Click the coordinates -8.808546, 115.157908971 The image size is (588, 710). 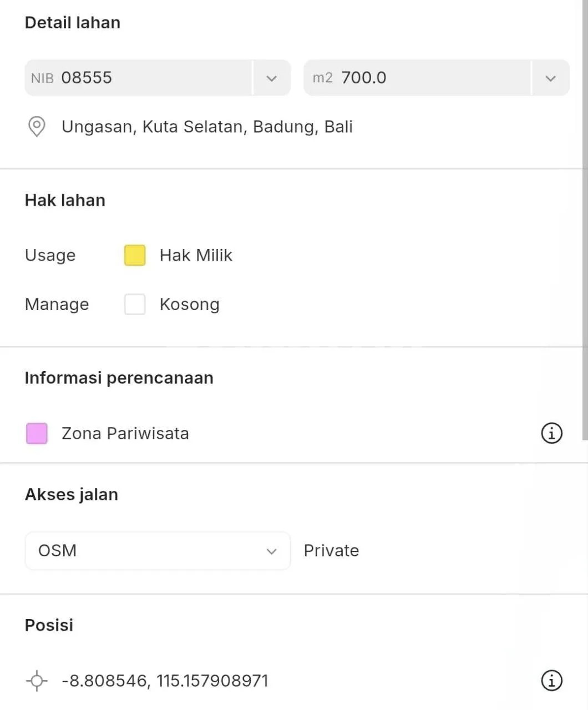tap(165, 681)
